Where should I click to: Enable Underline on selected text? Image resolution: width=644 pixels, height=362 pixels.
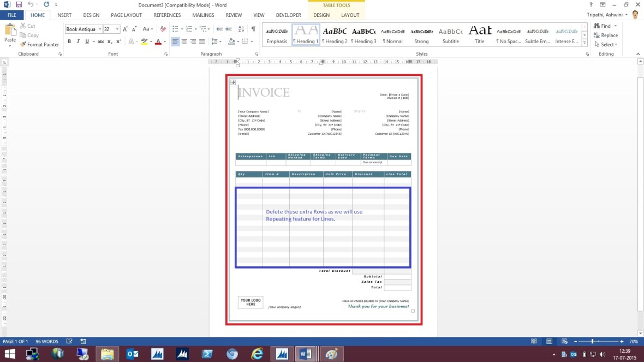click(x=86, y=41)
